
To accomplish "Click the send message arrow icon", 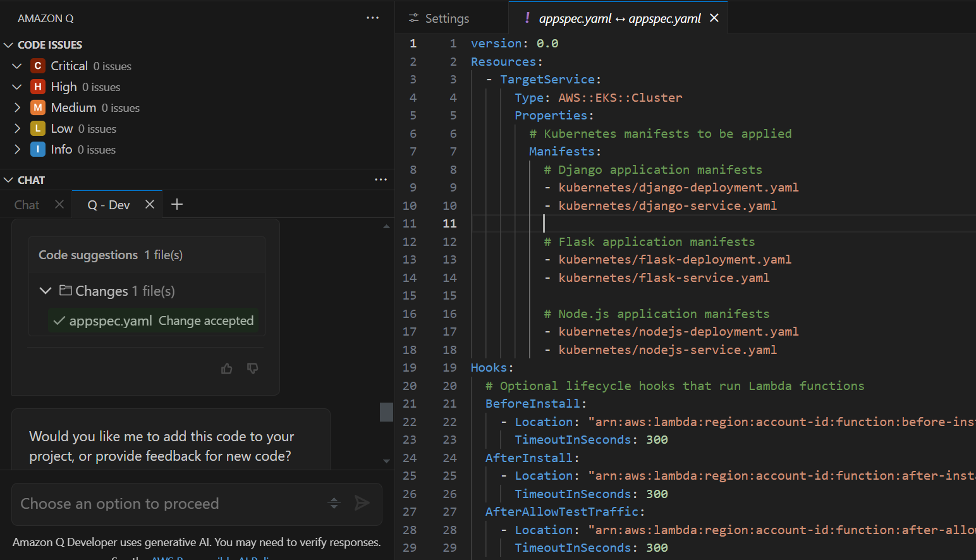I will (362, 503).
